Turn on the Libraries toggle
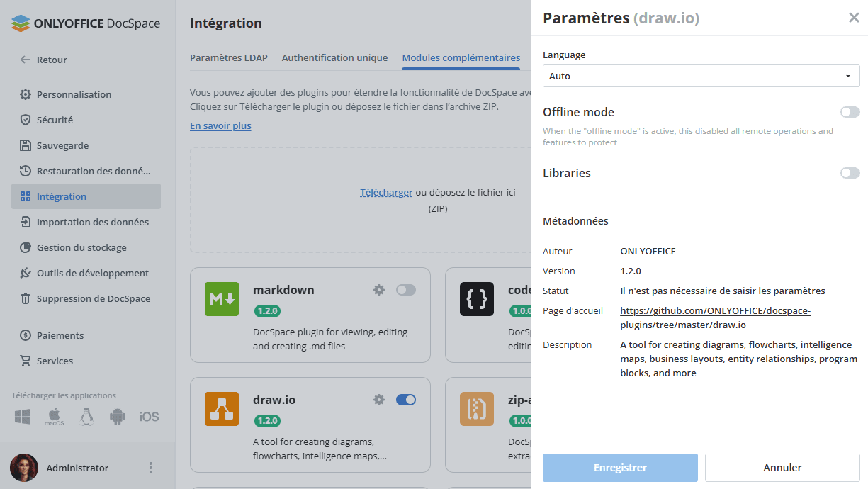Image resolution: width=868 pixels, height=489 pixels. tap(850, 173)
